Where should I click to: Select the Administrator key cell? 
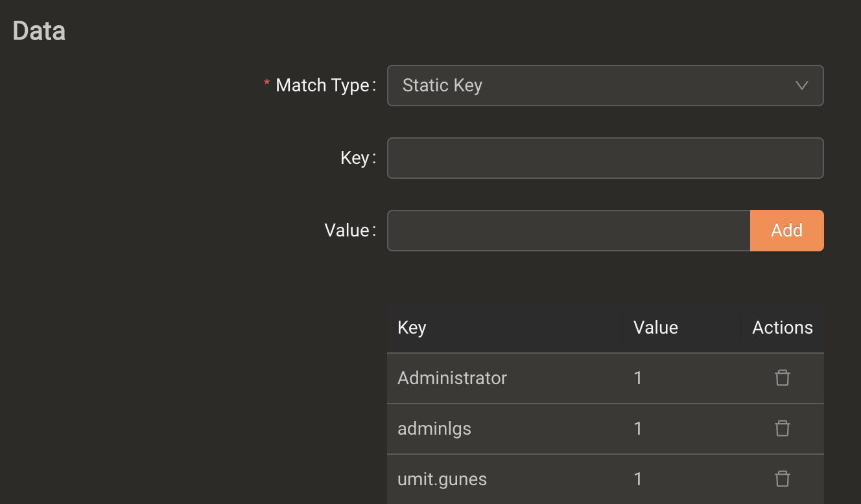[x=505, y=378]
